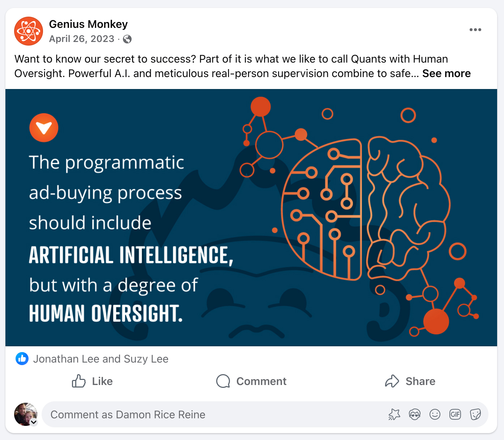This screenshot has width=504, height=440.
Task: Open the three-dots post options menu
Action: pyautogui.click(x=475, y=30)
